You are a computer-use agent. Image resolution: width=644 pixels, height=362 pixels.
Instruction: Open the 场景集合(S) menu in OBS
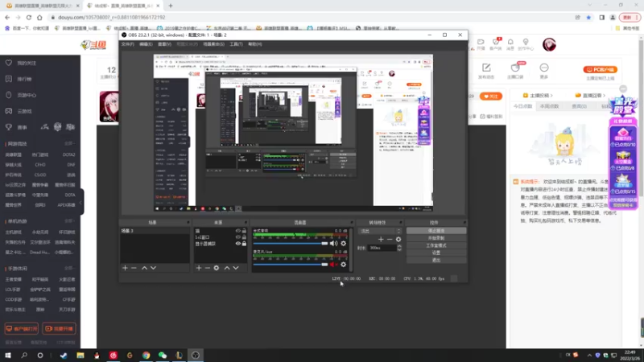click(214, 44)
